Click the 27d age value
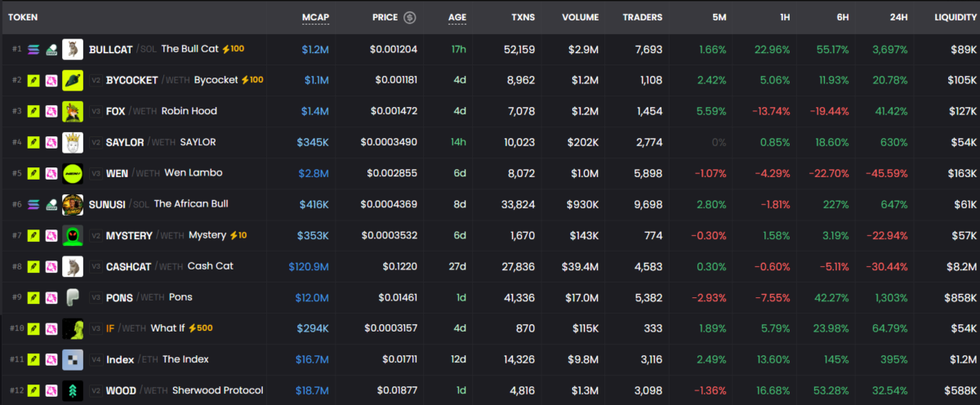This screenshot has width=980, height=405. pos(458,266)
